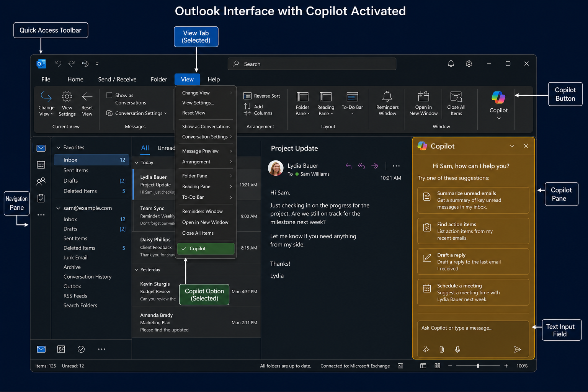Click the View Settings gear icon
Screen dimensions: 588x392
[x=67, y=96]
